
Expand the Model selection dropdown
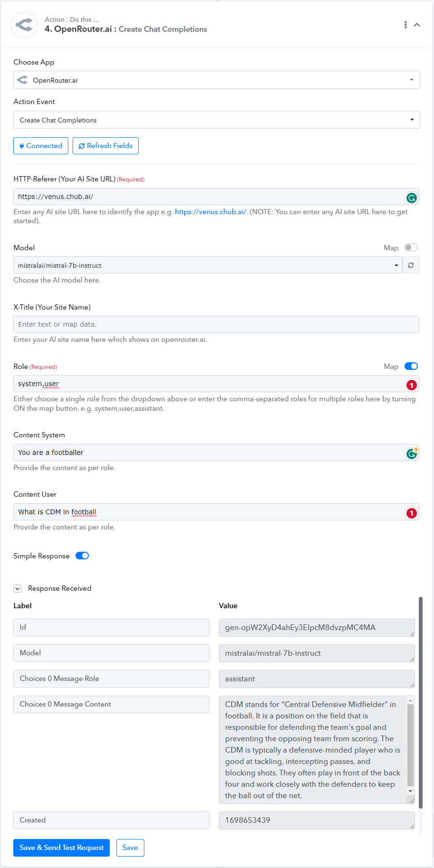tap(208, 265)
